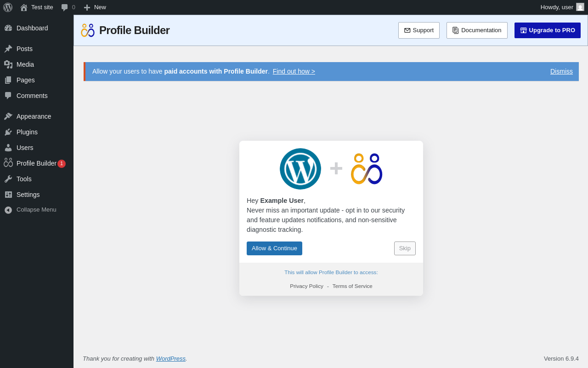588x368 pixels.
Task: Open Settings in the sidebar
Action: [x=37, y=195]
